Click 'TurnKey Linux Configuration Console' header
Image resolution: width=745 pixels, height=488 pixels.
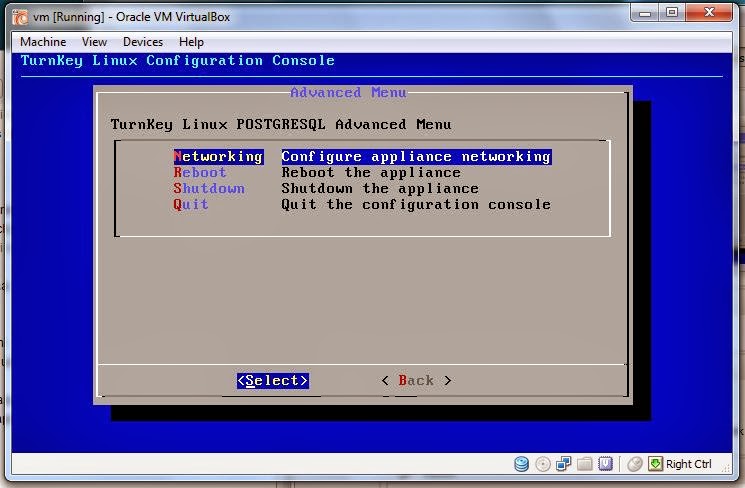[178, 61]
